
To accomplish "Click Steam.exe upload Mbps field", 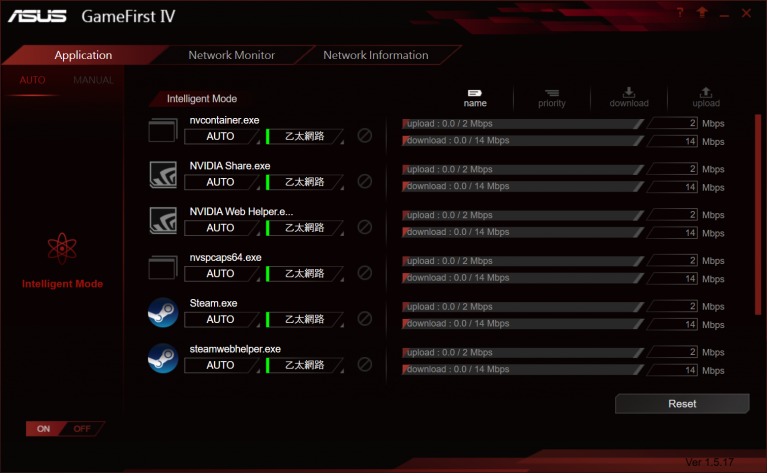I will (673, 306).
